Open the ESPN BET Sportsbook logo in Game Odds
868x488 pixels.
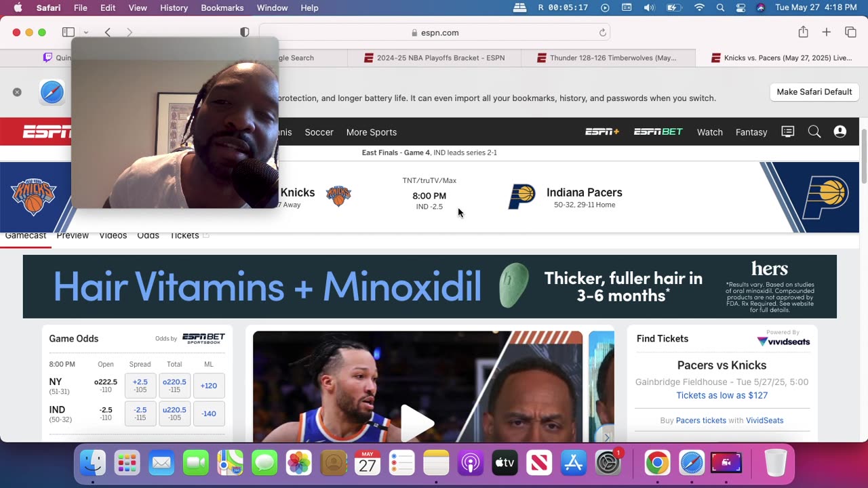click(x=203, y=338)
